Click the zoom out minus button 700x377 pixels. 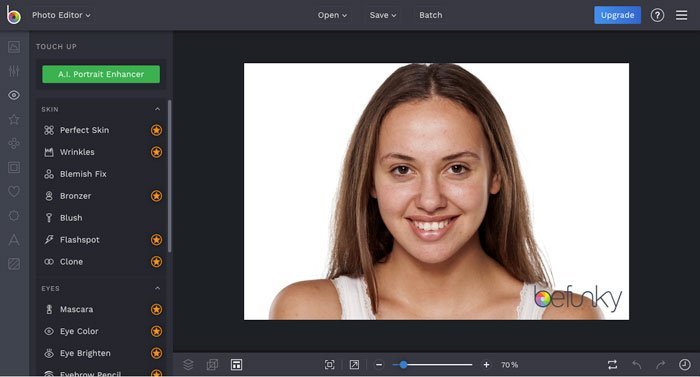click(379, 365)
